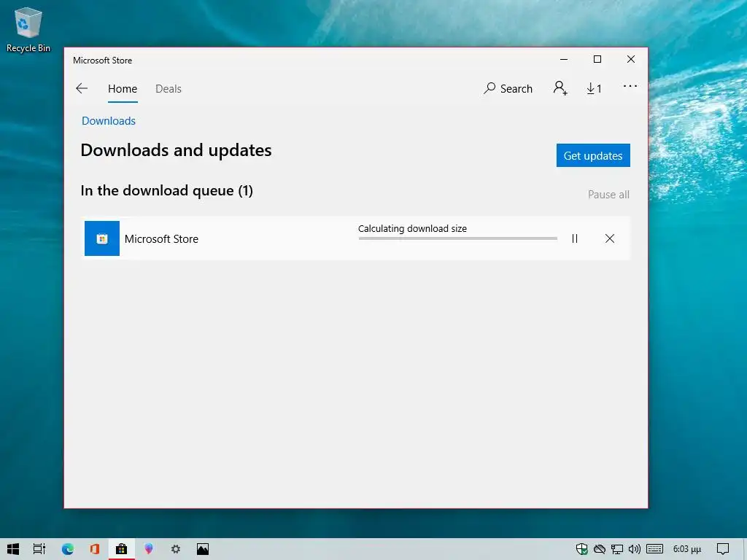Minimize the Microsoft Store window
Screen dimensions: 747x560
click(x=564, y=60)
